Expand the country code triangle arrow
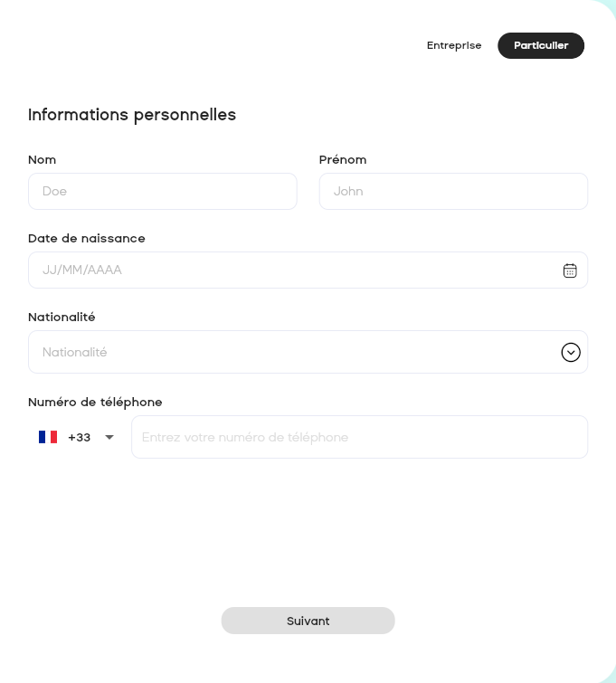This screenshot has height=683, width=616. click(109, 437)
